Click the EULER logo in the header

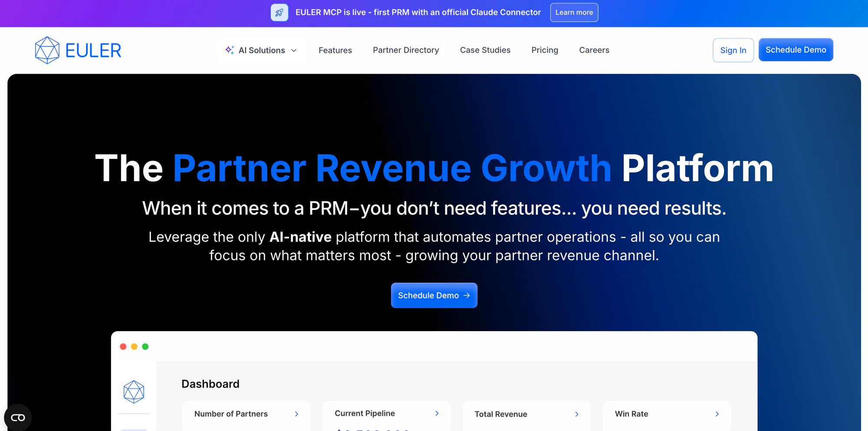(78, 50)
